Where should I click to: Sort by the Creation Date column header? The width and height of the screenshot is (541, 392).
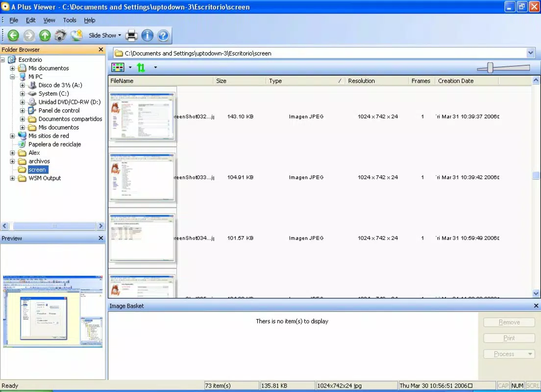(467, 81)
